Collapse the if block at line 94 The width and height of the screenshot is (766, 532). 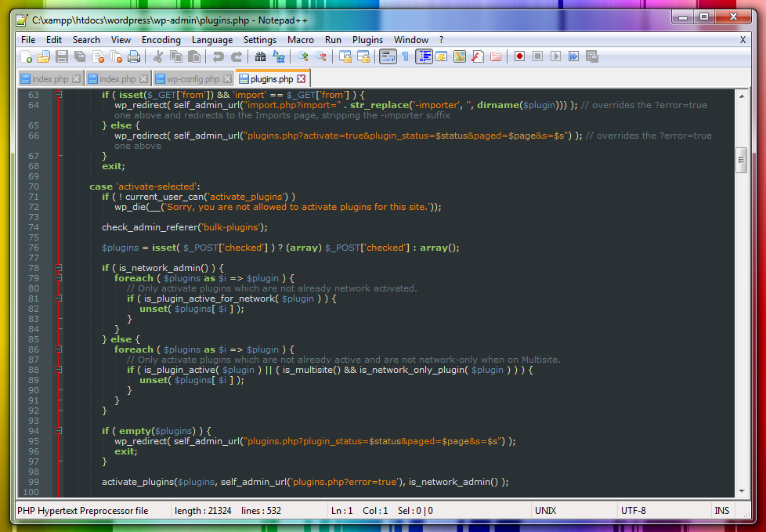(58, 430)
